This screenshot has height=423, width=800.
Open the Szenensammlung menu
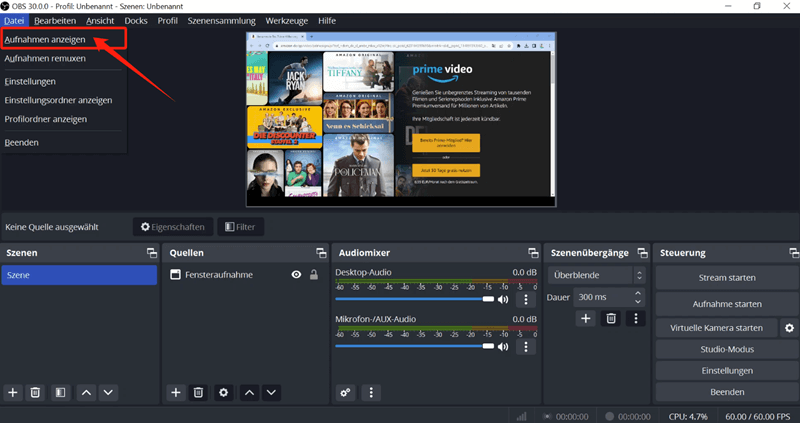221,20
